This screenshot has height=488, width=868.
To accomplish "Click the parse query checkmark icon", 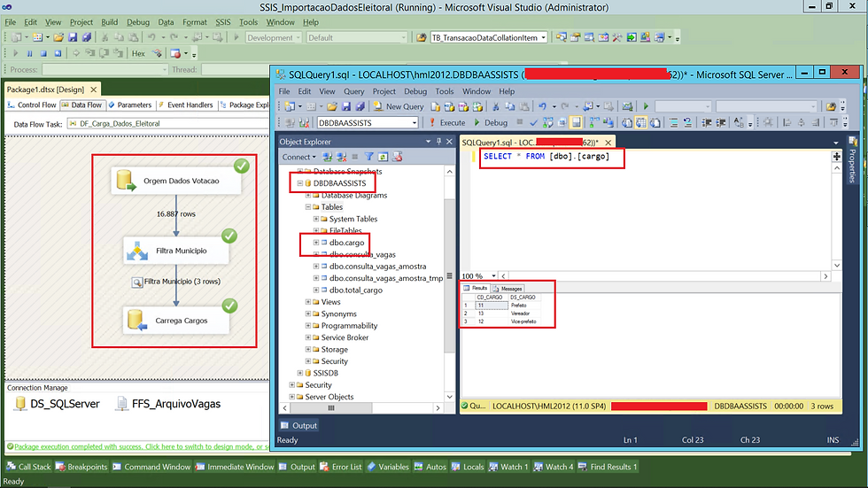I will pos(533,123).
